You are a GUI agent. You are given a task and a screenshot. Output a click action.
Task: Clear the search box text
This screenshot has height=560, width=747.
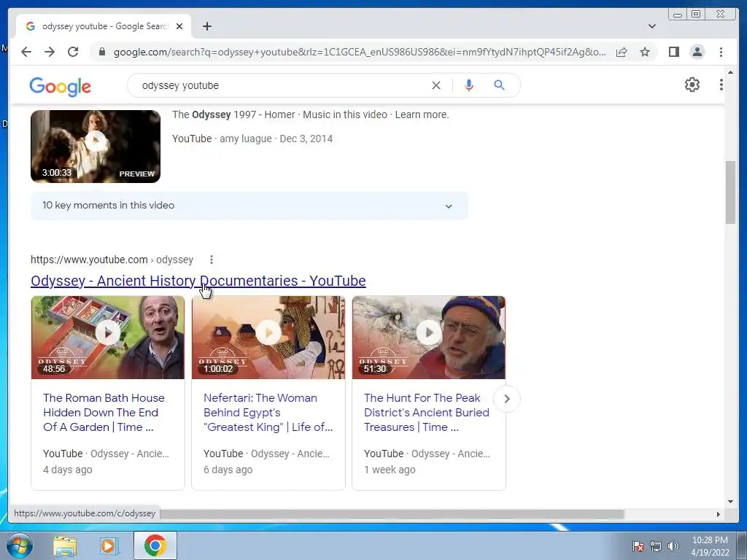pos(436,85)
